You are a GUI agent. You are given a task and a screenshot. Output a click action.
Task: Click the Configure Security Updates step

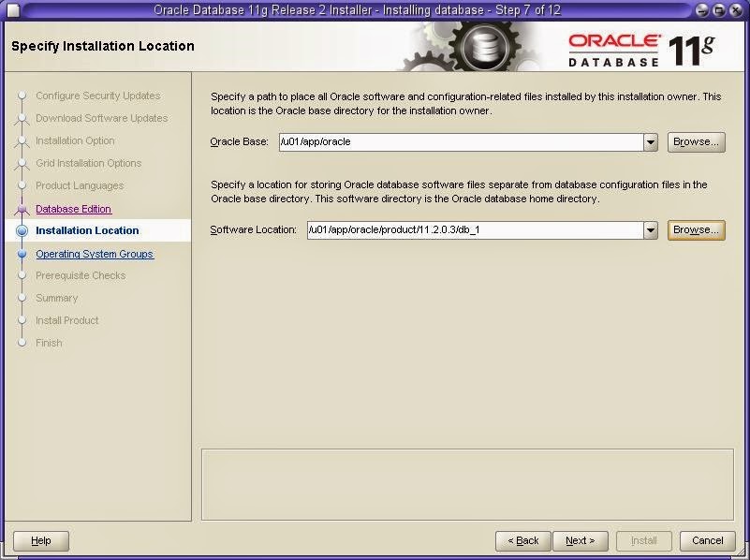[98, 96]
